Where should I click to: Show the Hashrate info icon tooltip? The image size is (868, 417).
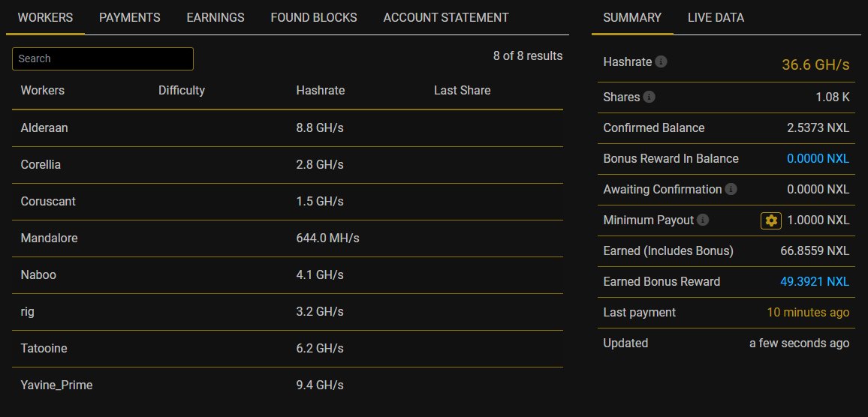(x=661, y=62)
